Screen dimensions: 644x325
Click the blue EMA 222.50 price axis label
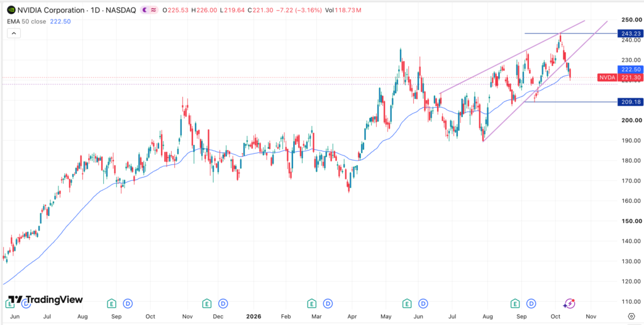tap(630, 69)
